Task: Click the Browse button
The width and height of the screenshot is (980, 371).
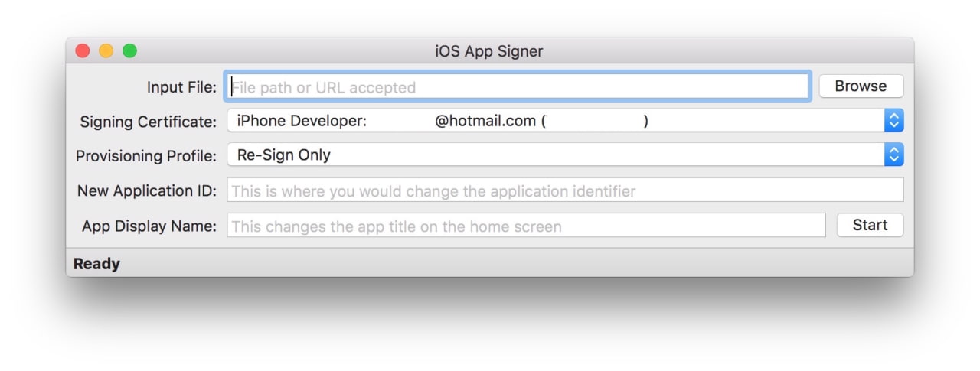Action: [861, 86]
